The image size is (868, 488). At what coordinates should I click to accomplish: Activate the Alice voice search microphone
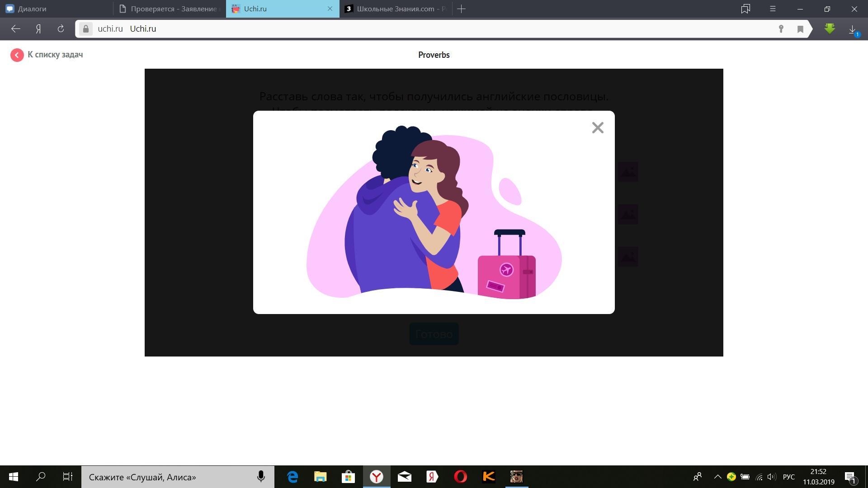point(261,477)
